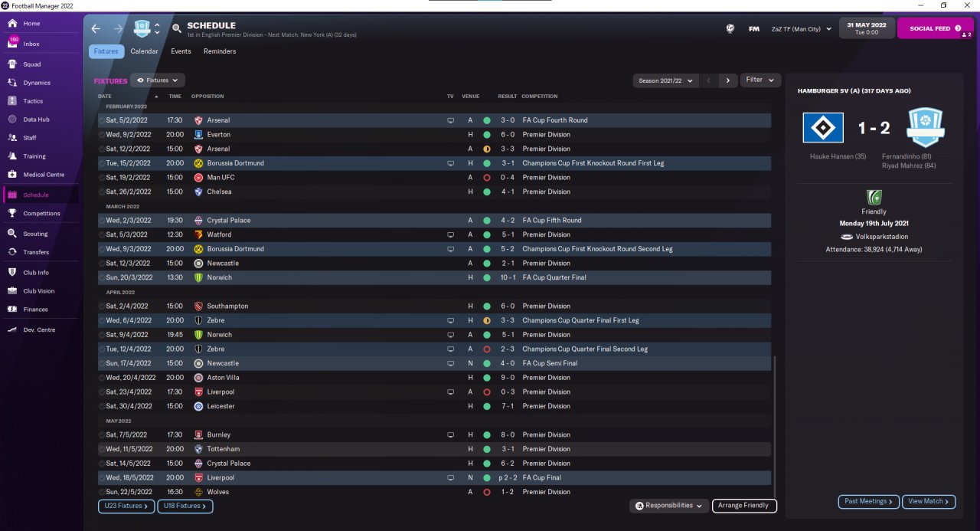Click the Time column header
Image resolution: width=980 pixels, height=531 pixels.
[x=175, y=97]
